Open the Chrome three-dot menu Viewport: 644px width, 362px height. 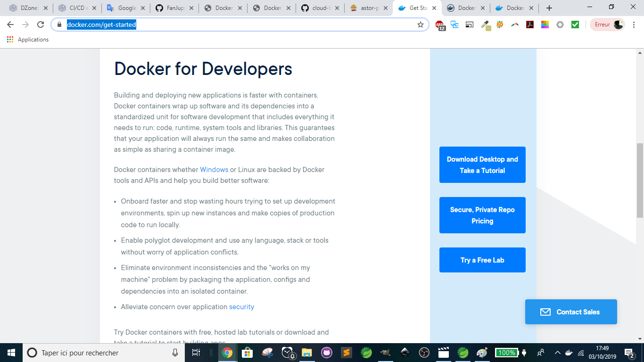click(634, 25)
